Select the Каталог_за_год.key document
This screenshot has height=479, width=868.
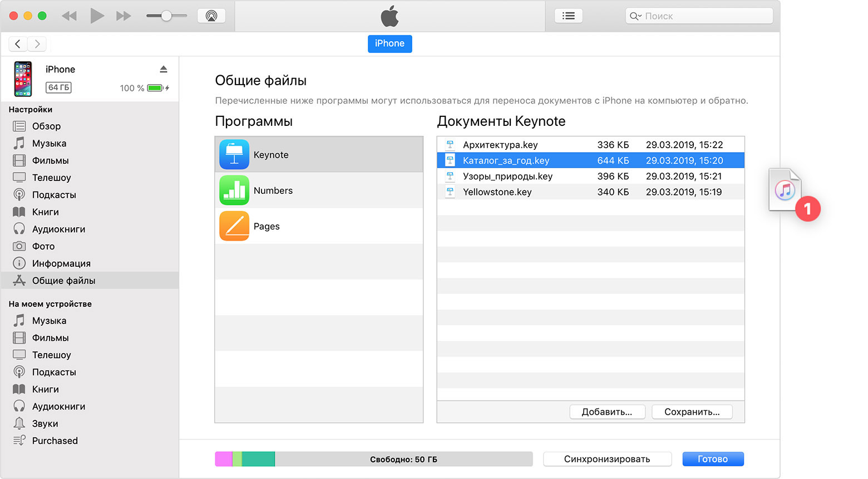(590, 160)
